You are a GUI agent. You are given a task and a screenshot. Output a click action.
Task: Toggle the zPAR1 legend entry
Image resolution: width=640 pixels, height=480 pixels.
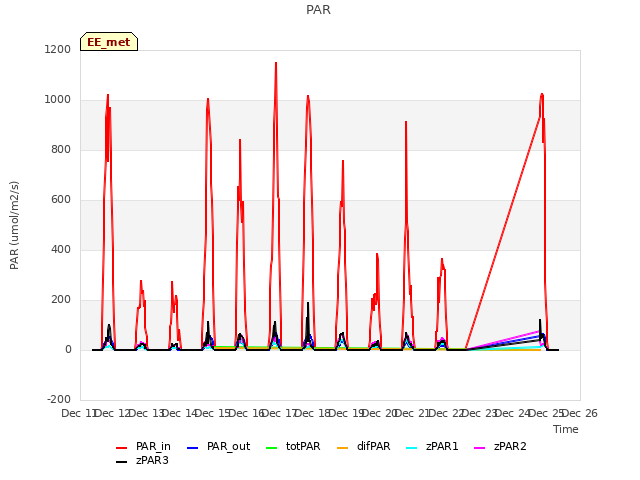433,447
